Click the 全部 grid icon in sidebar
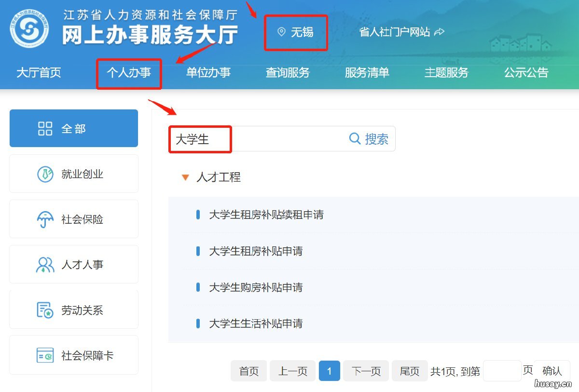This screenshot has height=392, width=579. 44,128
